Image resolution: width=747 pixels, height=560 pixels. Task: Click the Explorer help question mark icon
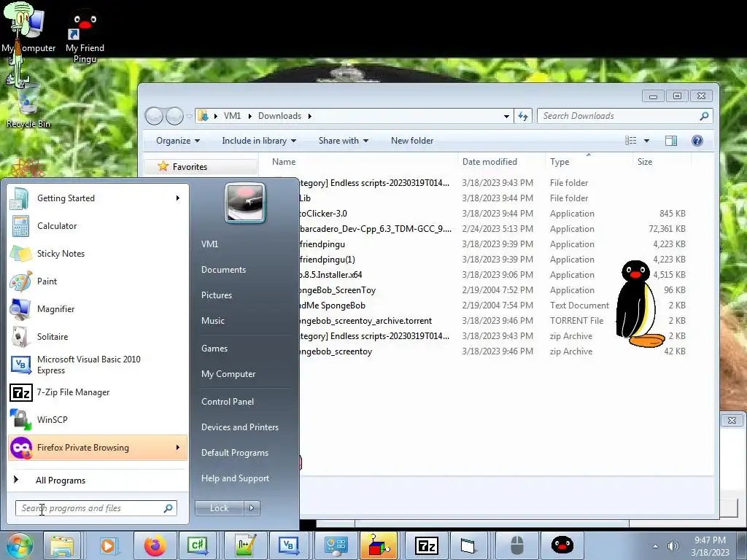[697, 141]
